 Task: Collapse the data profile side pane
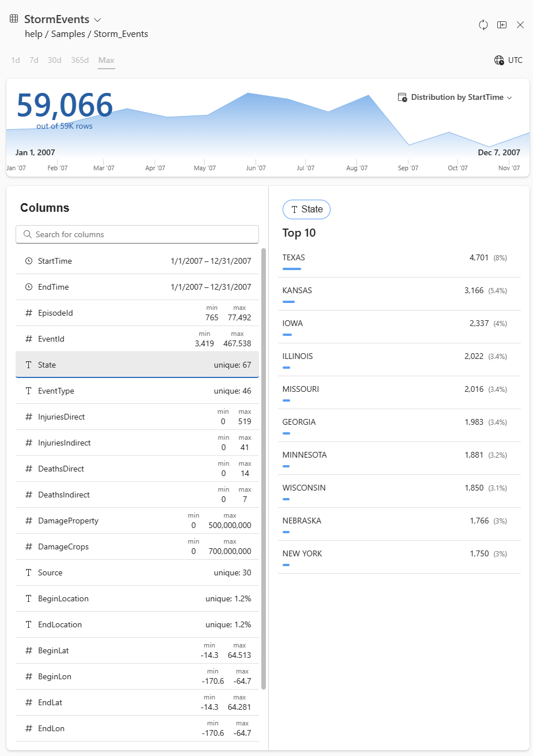pos(502,25)
